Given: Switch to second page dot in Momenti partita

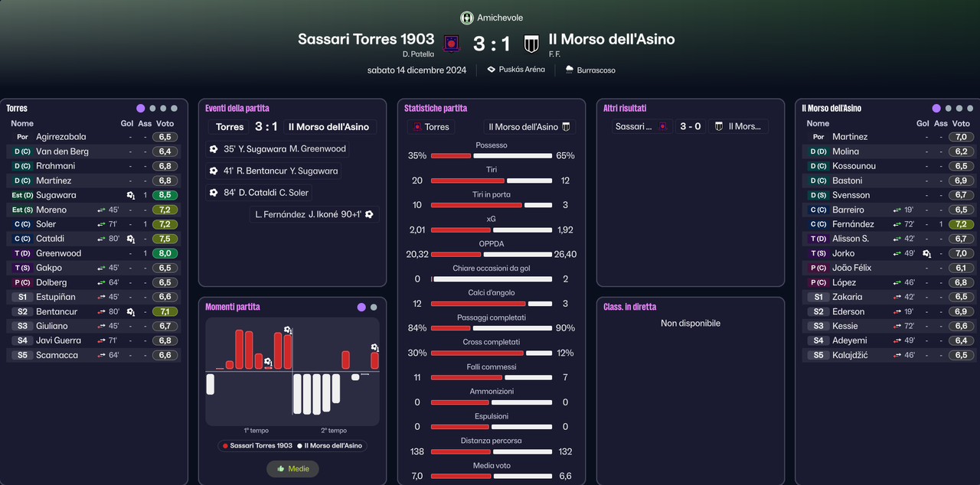Looking at the screenshot, I should 374,308.
